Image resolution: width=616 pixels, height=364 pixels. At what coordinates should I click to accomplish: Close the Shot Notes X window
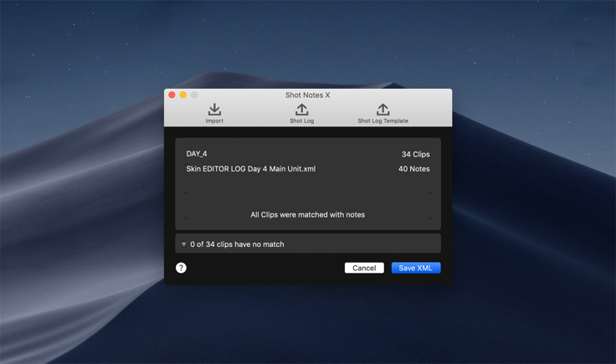pyautogui.click(x=172, y=95)
